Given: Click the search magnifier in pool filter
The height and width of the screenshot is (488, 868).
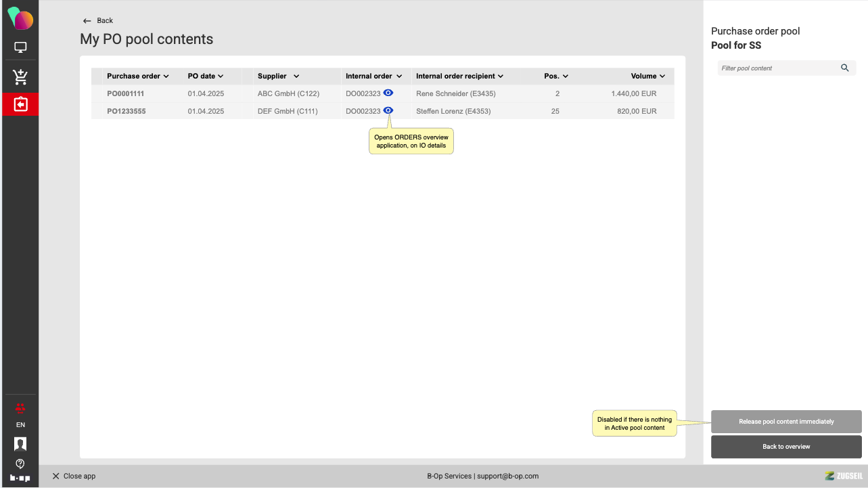Looking at the screenshot, I should [844, 68].
